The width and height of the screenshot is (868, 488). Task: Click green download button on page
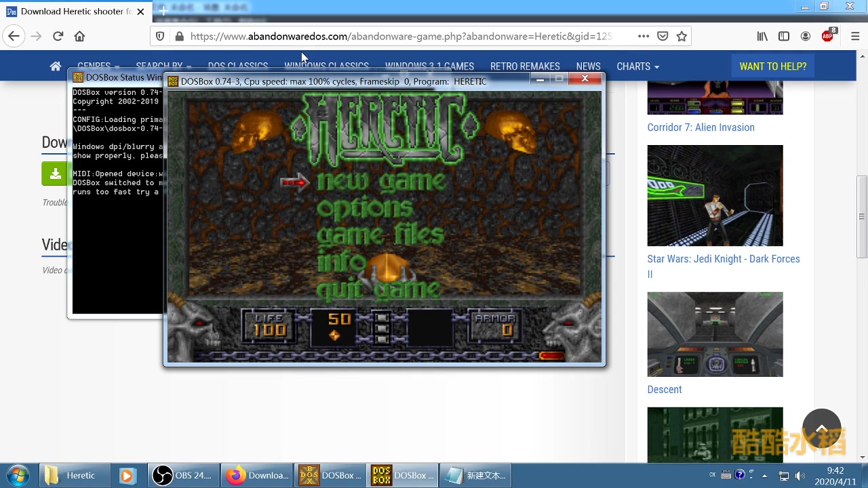click(x=56, y=173)
